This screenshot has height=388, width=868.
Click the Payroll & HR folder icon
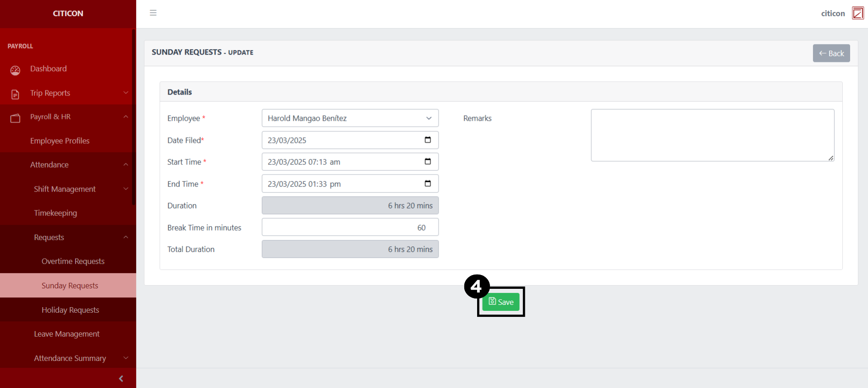pyautogui.click(x=15, y=118)
